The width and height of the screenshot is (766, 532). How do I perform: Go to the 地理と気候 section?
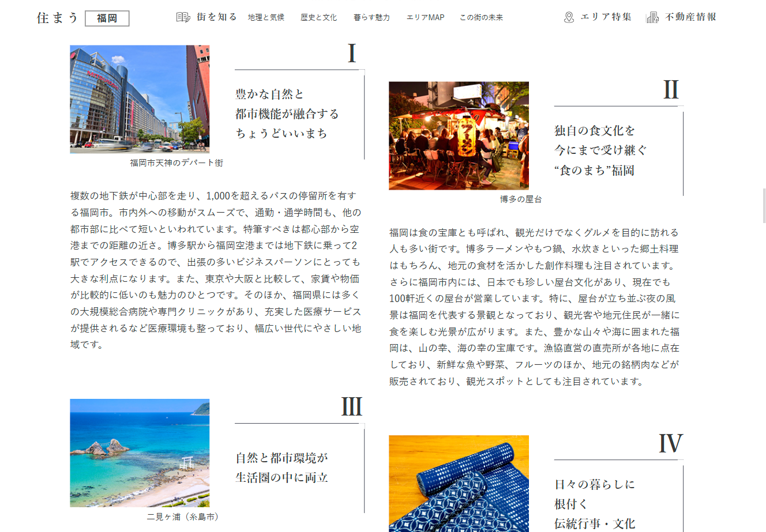tap(266, 17)
